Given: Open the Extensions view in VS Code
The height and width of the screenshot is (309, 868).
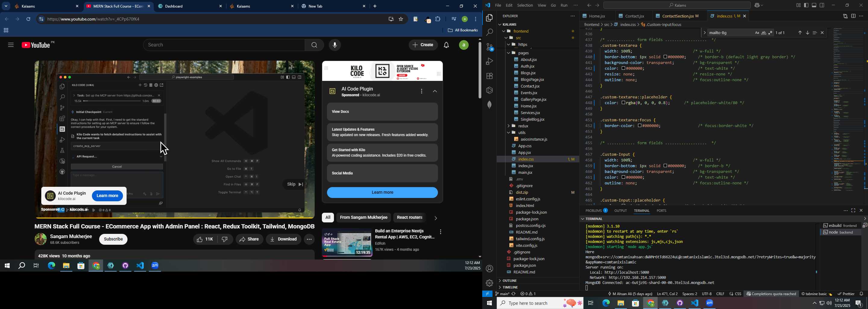Looking at the screenshot, I should [489, 76].
